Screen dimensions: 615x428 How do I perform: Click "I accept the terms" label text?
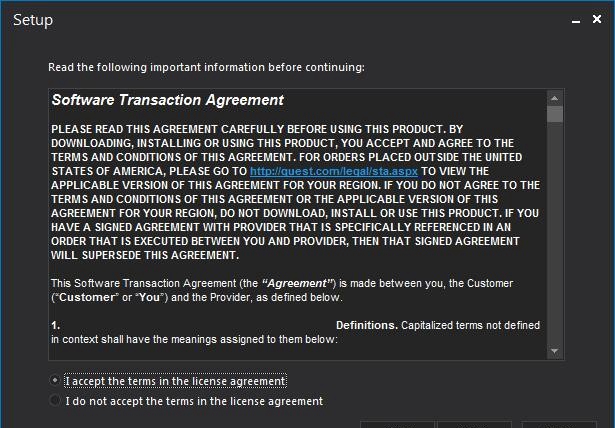pos(175,381)
